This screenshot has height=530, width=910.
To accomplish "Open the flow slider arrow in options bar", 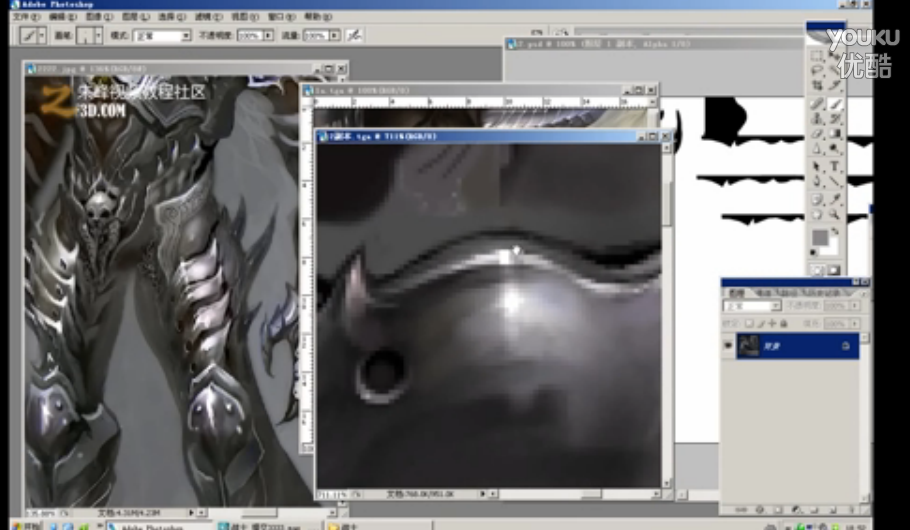I will click(x=335, y=35).
